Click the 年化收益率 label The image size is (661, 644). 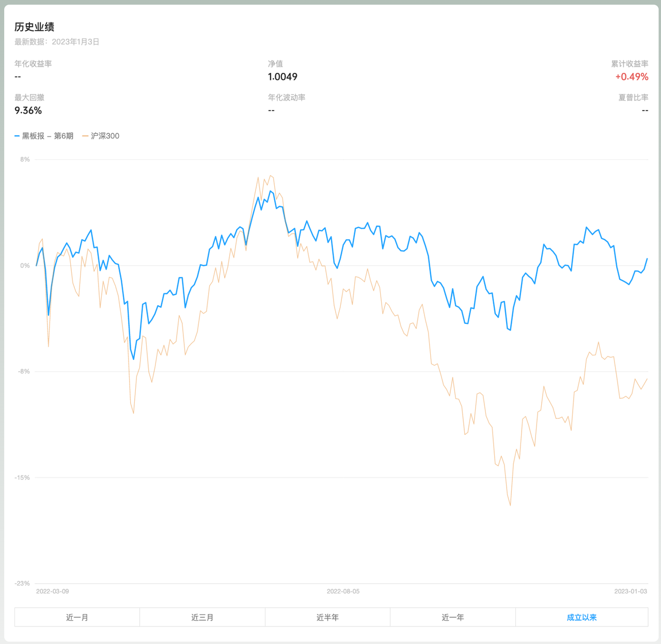click(x=33, y=64)
